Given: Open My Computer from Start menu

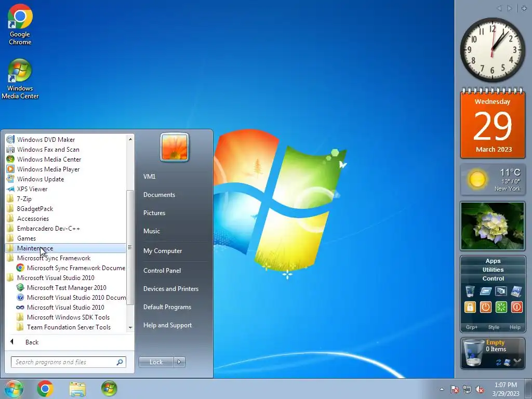Looking at the screenshot, I should [163, 251].
